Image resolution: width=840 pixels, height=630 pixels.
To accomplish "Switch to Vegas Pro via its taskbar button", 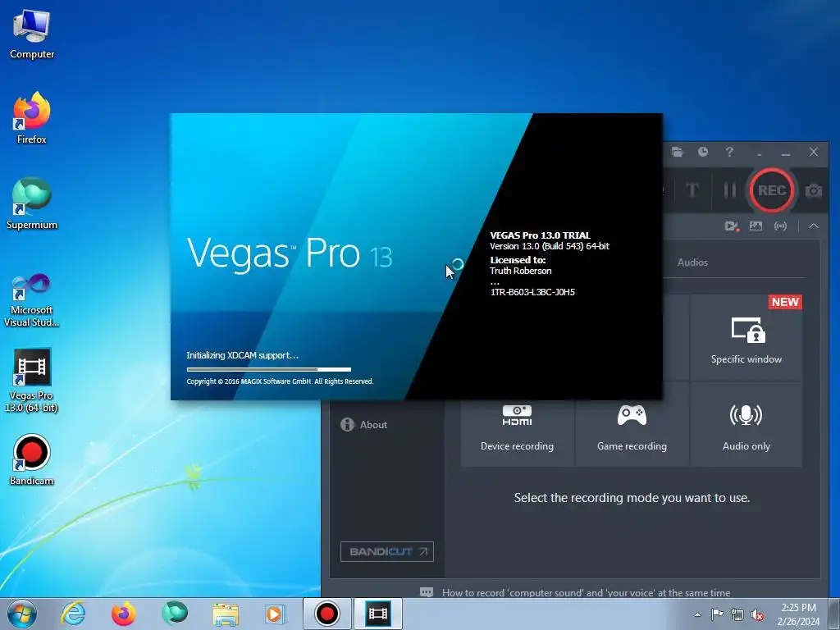I will click(377, 614).
